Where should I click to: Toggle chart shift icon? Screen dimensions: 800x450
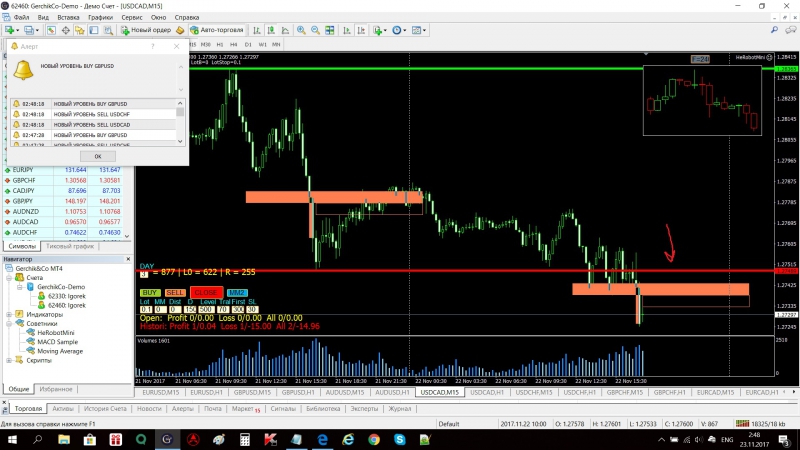[361, 30]
